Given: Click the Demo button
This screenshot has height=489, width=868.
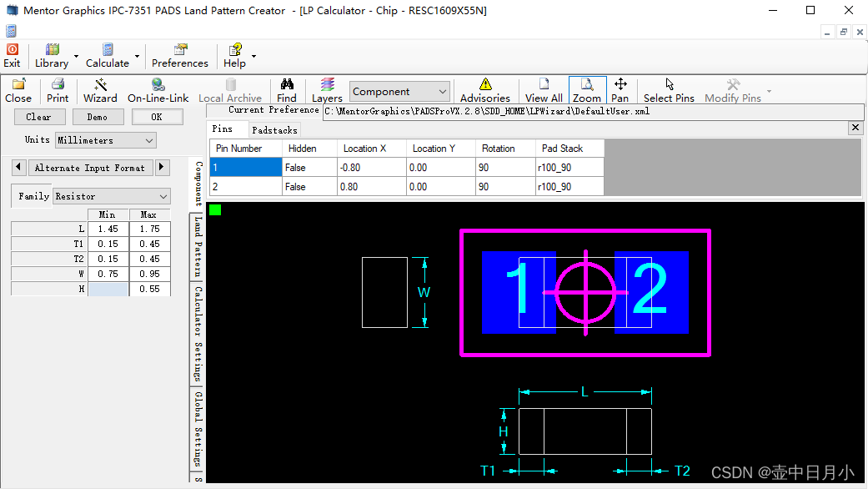Looking at the screenshot, I should 98,117.
